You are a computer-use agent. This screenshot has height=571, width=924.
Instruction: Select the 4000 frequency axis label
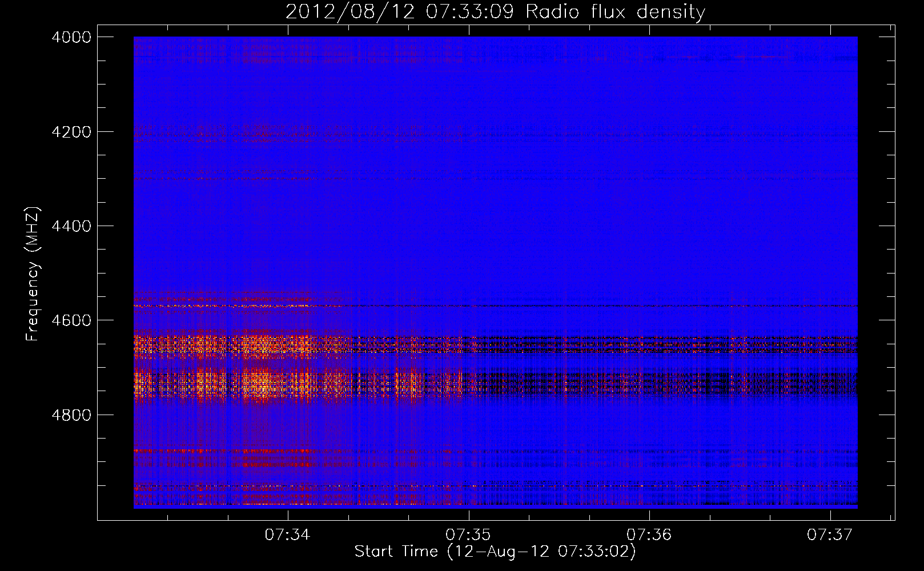[x=71, y=37]
